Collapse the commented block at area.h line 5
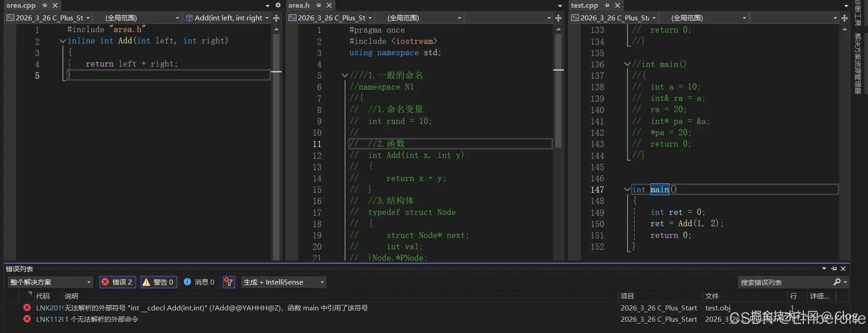This screenshot has width=868, height=333. [x=344, y=76]
